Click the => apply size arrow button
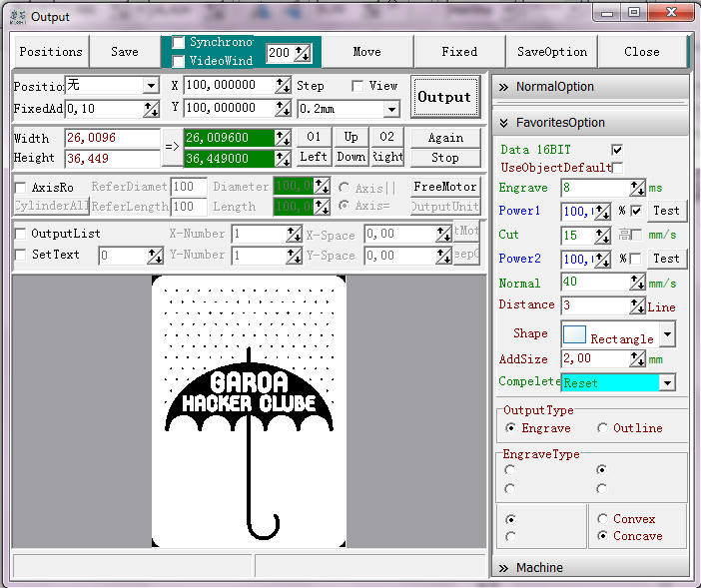This screenshot has height=588, width=701. click(x=172, y=148)
